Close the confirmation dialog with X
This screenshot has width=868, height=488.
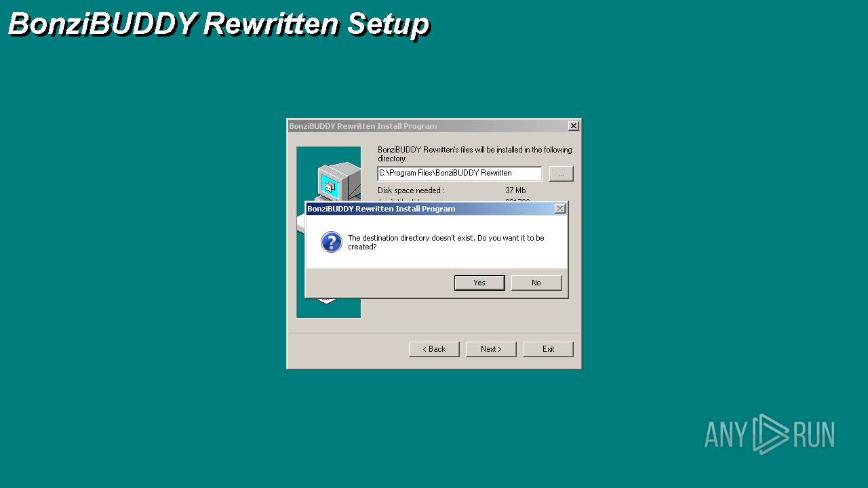pyautogui.click(x=560, y=209)
